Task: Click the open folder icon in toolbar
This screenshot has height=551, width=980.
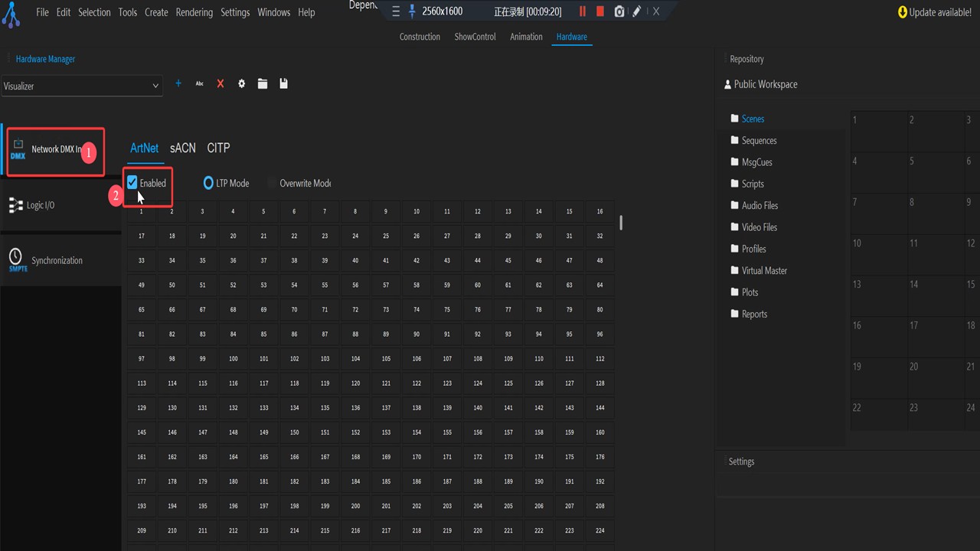Action: click(x=263, y=83)
